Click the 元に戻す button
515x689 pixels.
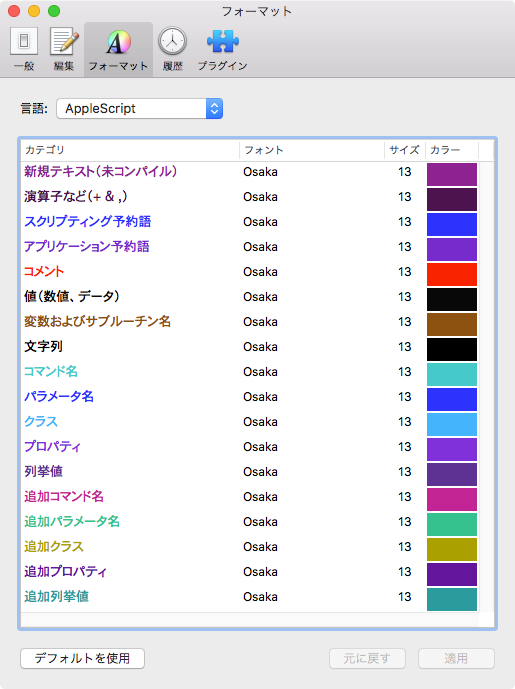click(367, 658)
